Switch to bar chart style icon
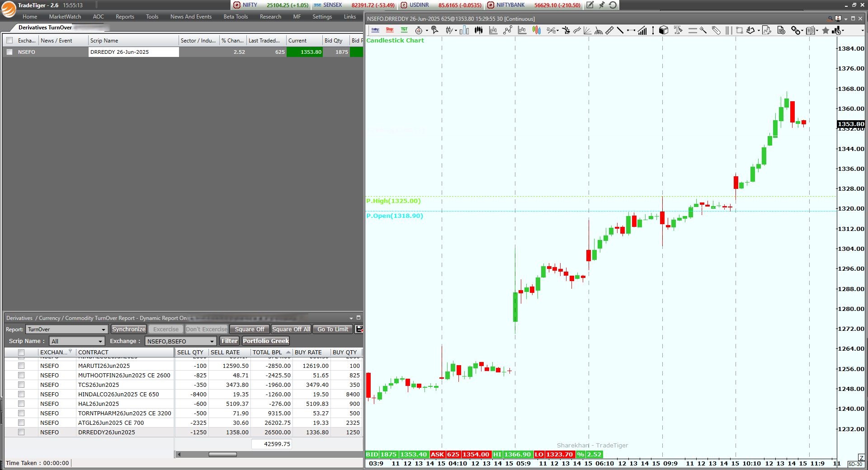Viewport: 868px width, 470px height. tap(464, 30)
